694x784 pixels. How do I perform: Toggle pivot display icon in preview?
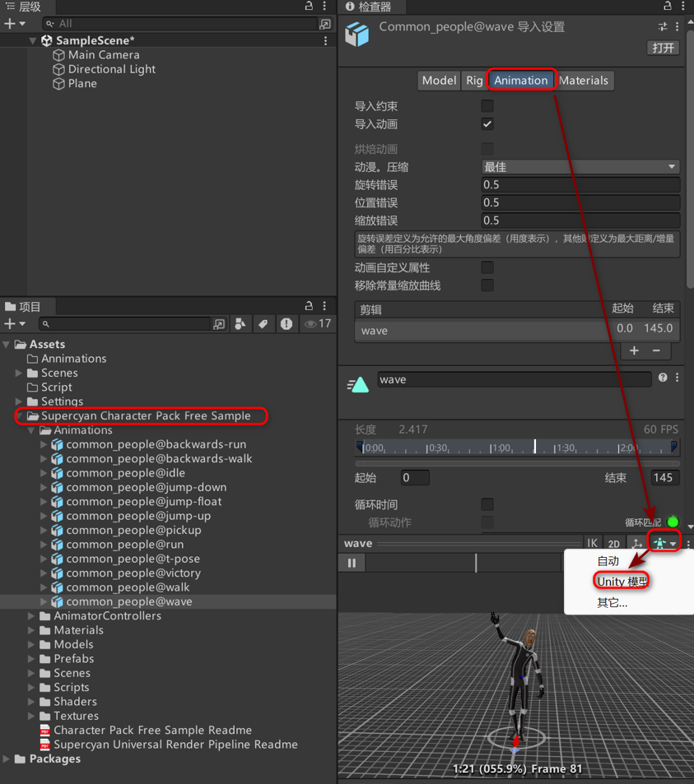pyautogui.click(x=636, y=544)
